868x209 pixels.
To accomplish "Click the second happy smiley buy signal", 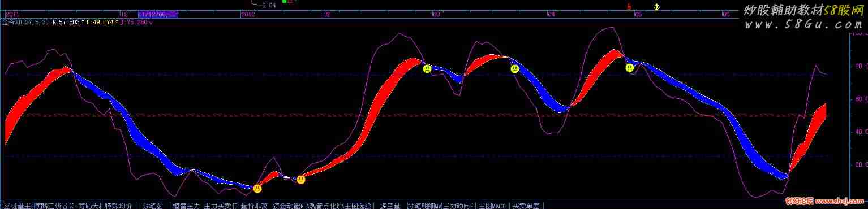I will (x=301, y=180).
